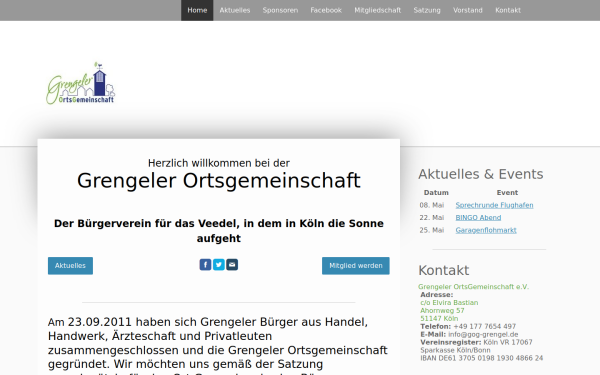Click the date 25. Mai
The image size is (600, 375).
coord(432,230)
